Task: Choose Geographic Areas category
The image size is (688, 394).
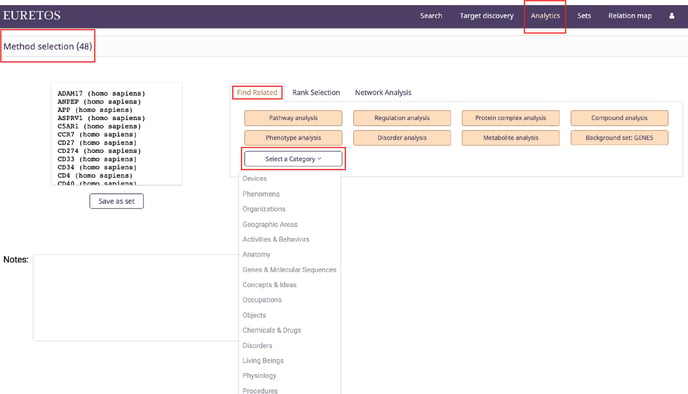Action: click(270, 224)
